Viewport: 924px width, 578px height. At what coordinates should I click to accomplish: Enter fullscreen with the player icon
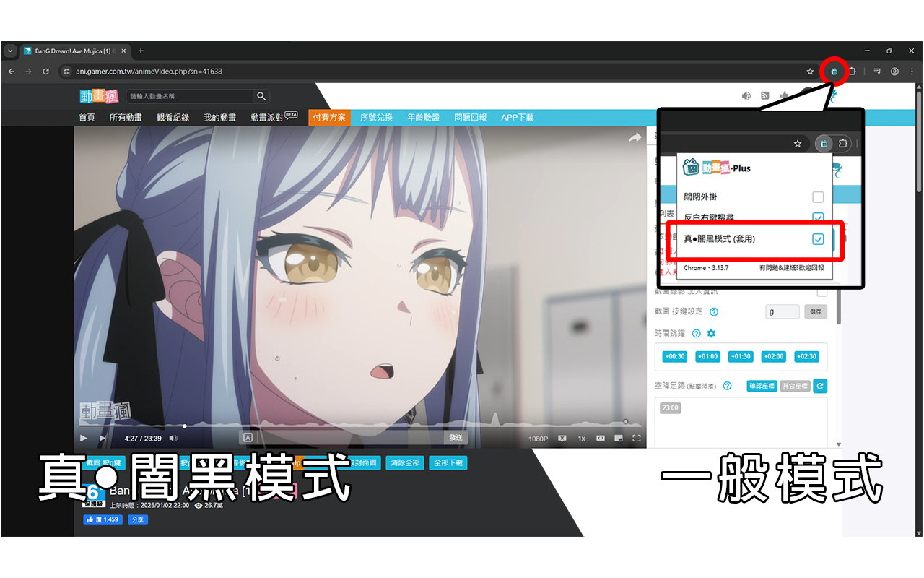click(637, 437)
